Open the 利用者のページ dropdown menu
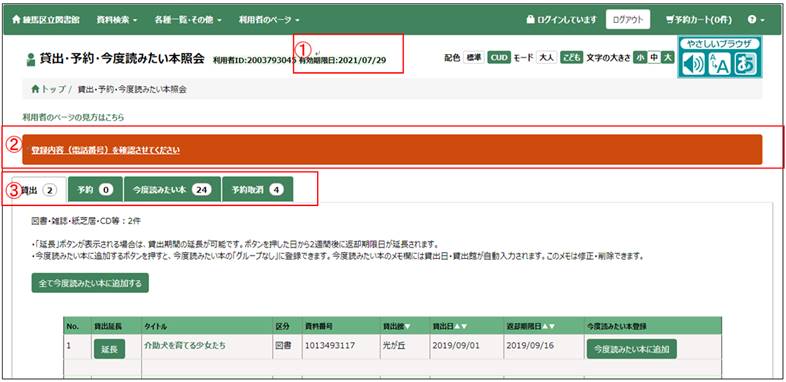Screen dimensions: 786x382 pos(269,20)
